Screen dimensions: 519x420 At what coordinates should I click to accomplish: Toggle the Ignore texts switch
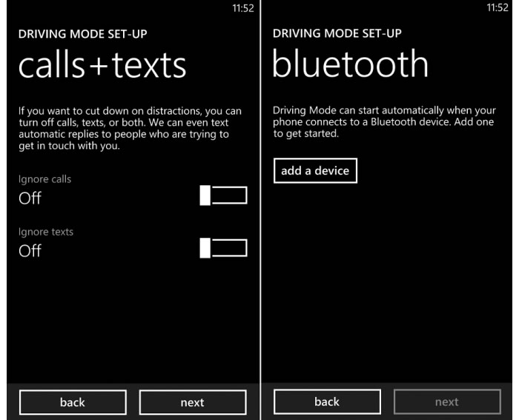(x=223, y=247)
